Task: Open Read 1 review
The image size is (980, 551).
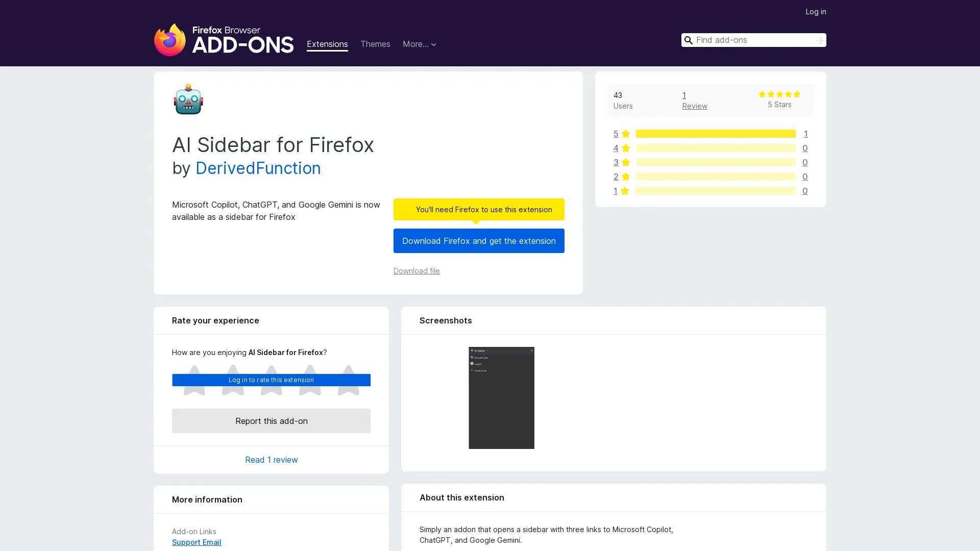Action: click(x=271, y=460)
